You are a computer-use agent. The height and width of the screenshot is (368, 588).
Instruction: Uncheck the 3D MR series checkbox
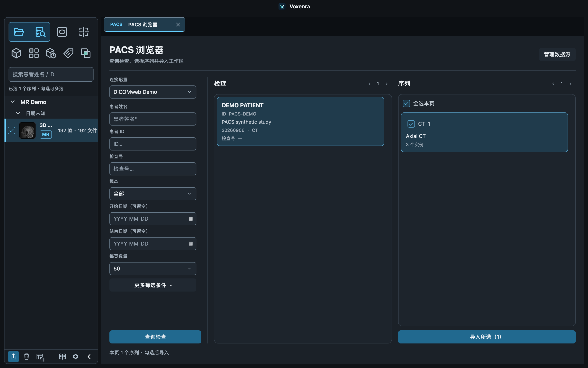click(11, 130)
